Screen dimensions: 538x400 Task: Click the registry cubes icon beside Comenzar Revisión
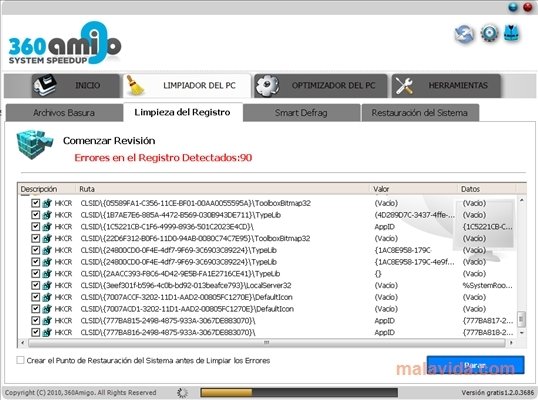34,144
